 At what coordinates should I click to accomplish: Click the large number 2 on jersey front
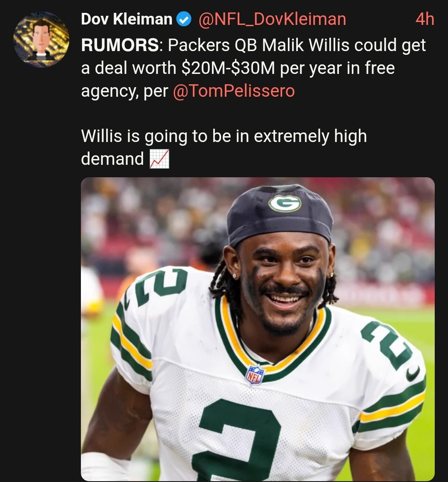tap(236, 440)
